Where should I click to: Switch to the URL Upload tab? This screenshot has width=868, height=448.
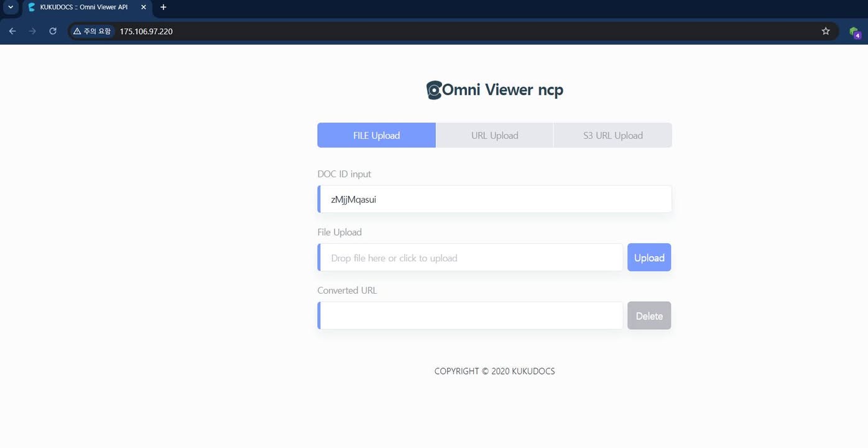[494, 135]
